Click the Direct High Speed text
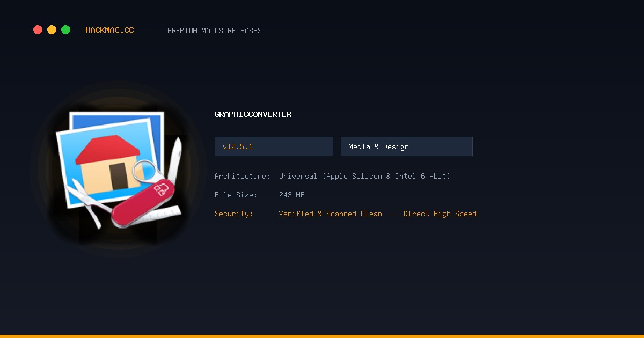 (x=440, y=214)
